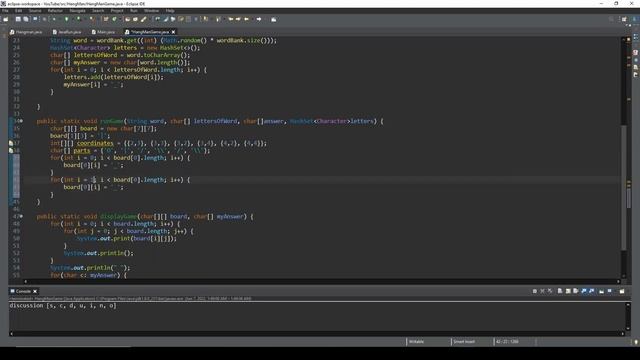Toggle Show Console on Standard Error
The width and height of the screenshot is (640, 360).
(591, 291)
